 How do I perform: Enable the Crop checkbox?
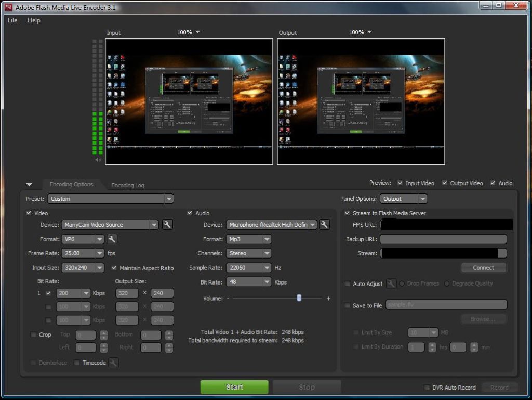(33, 334)
